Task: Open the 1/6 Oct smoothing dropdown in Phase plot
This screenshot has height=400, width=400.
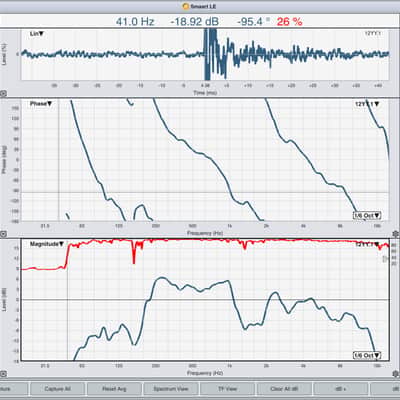Action: point(367,216)
